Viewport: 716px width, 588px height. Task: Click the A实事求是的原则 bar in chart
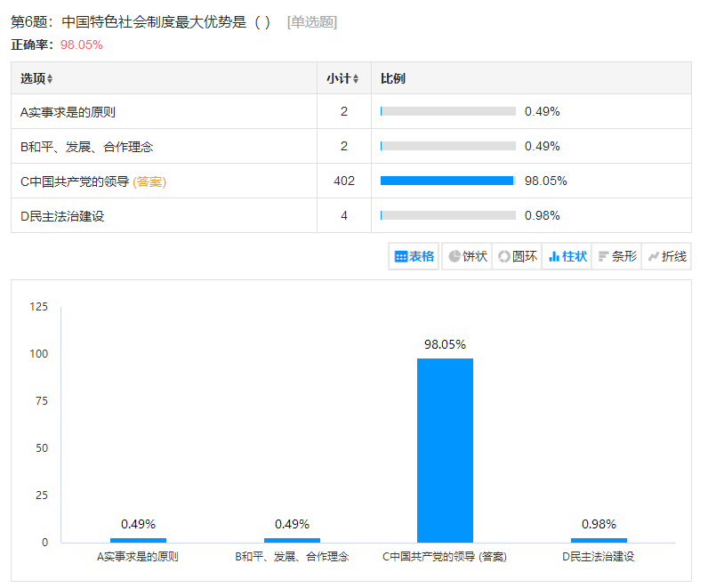[138, 540]
